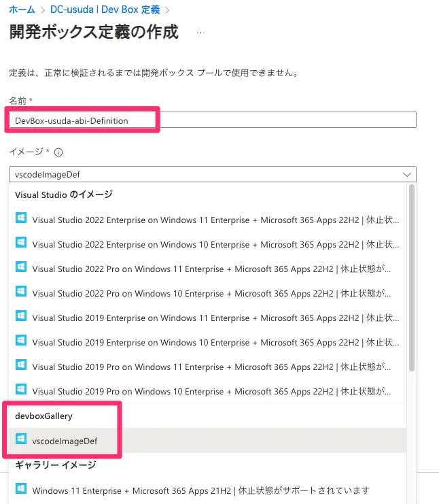Click Windows icon of Windows 11 Enterprise 21H2 row
Screen dimensions: 439x504
pyautogui.click(x=21, y=488)
